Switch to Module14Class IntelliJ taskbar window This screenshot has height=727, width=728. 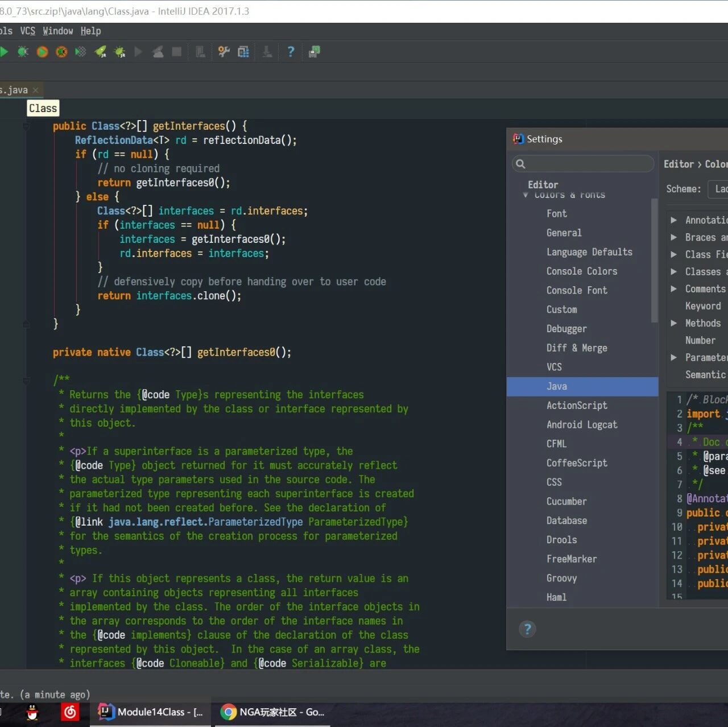[x=151, y=712]
